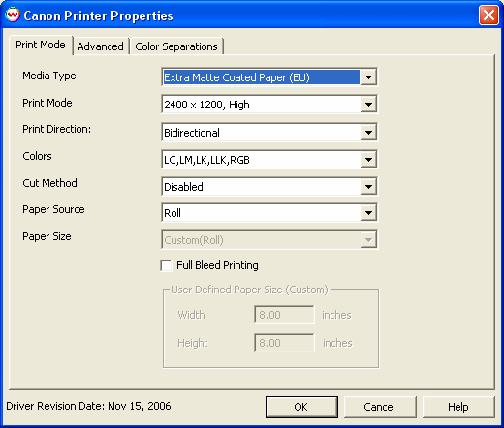Switch to the Color Separations tab
Viewport: 504px width, 428px height.
pos(176,46)
